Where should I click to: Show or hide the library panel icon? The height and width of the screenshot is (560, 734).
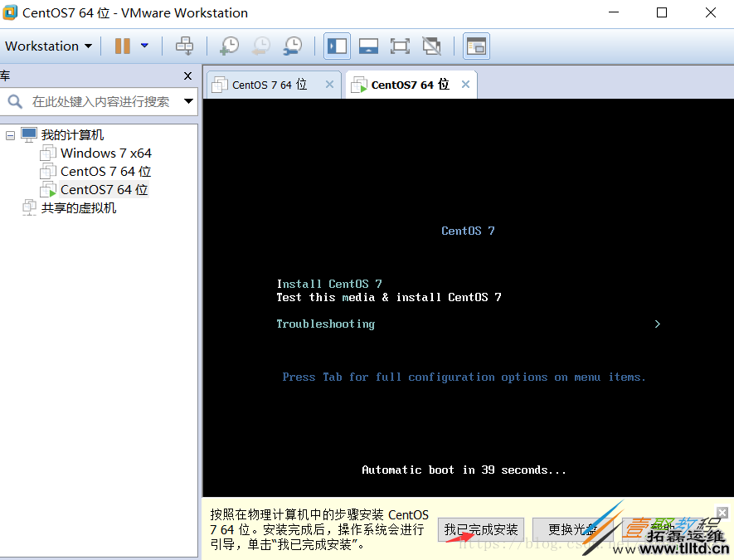337,46
